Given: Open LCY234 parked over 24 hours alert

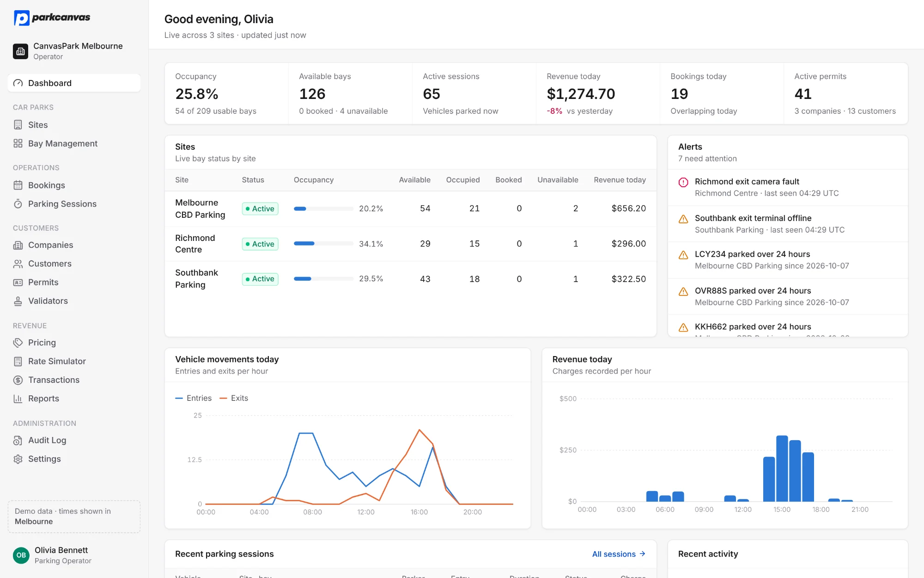Looking at the screenshot, I should [x=788, y=260].
